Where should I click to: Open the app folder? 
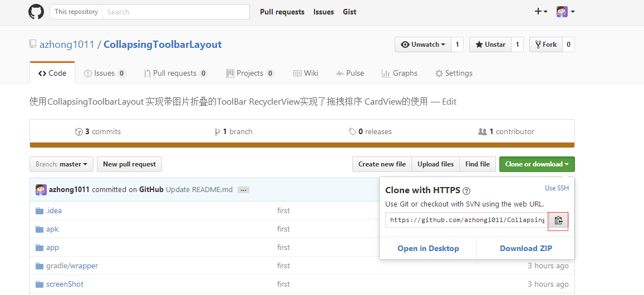(52, 247)
